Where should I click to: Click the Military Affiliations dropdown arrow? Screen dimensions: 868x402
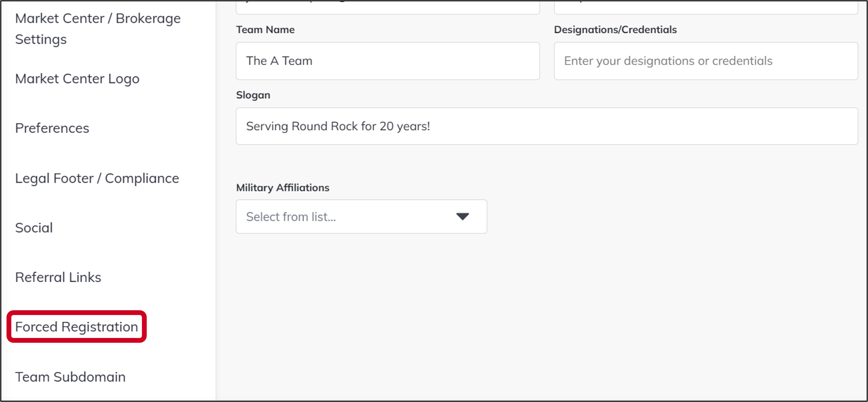(462, 216)
